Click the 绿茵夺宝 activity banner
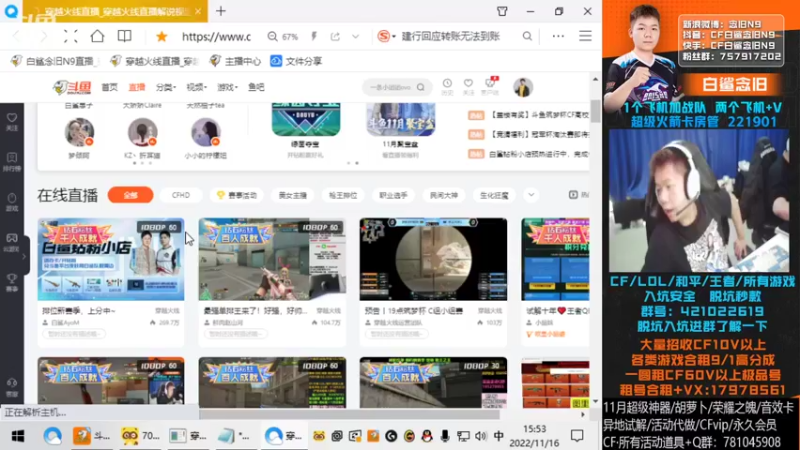Screen dimensions: 800x450 tap(306, 120)
